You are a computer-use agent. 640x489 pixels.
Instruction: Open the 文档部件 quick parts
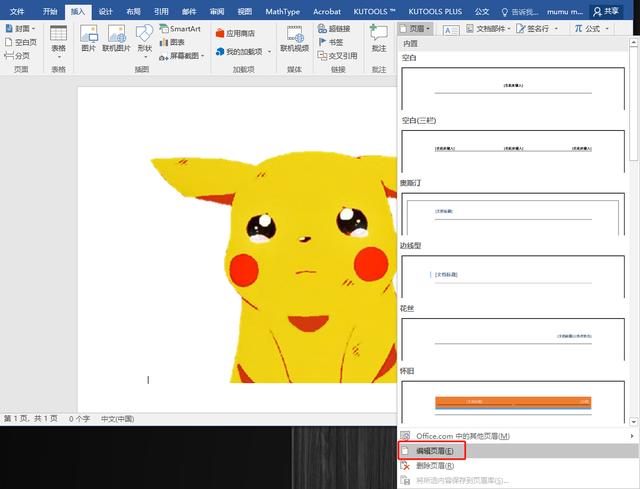488,29
